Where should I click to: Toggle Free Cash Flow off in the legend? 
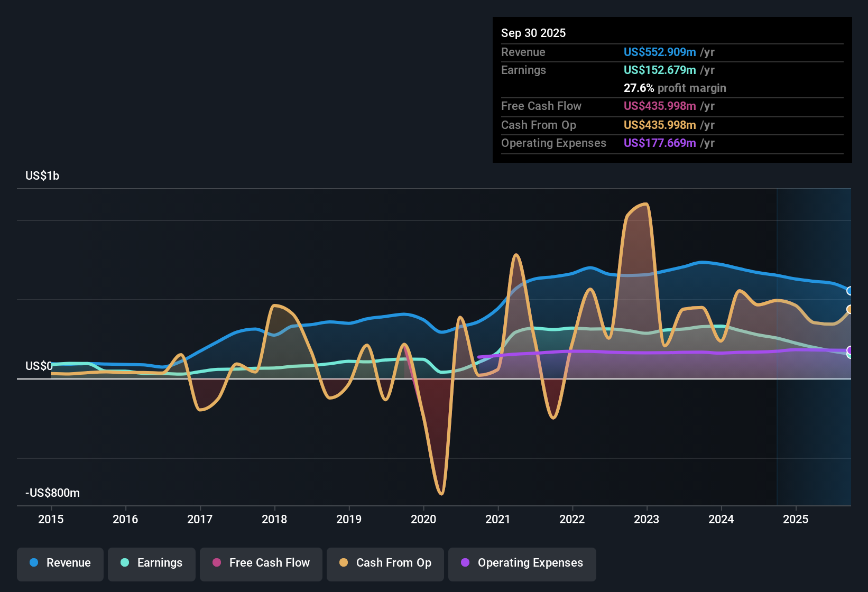[x=261, y=563]
